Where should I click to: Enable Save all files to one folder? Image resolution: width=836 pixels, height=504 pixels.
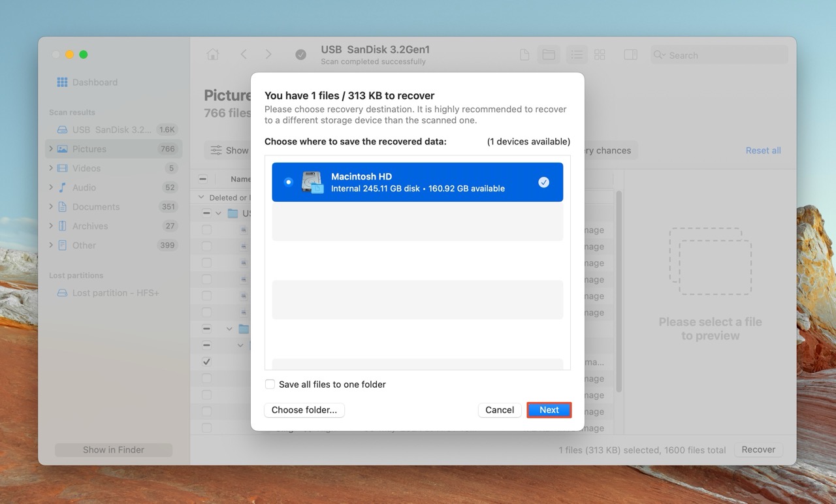pos(270,385)
